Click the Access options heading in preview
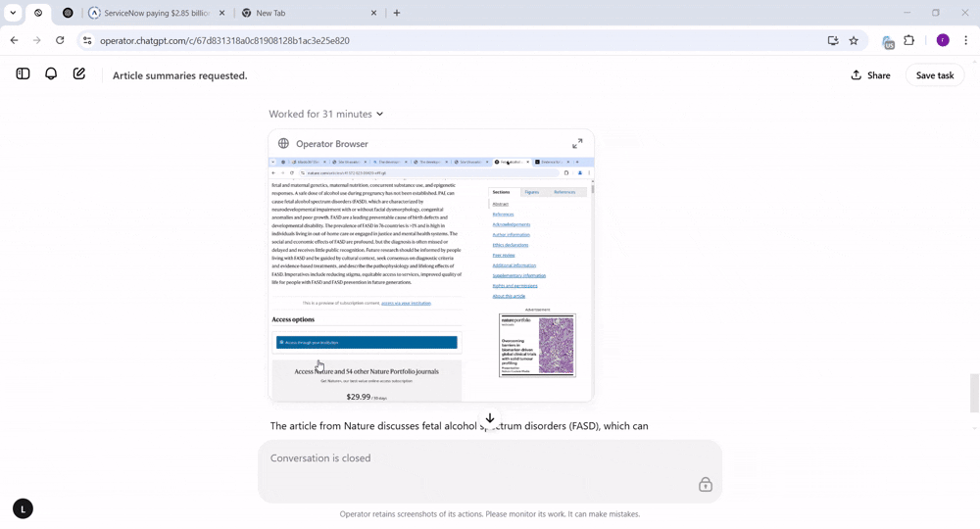This screenshot has width=980, height=529. tap(293, 319)
